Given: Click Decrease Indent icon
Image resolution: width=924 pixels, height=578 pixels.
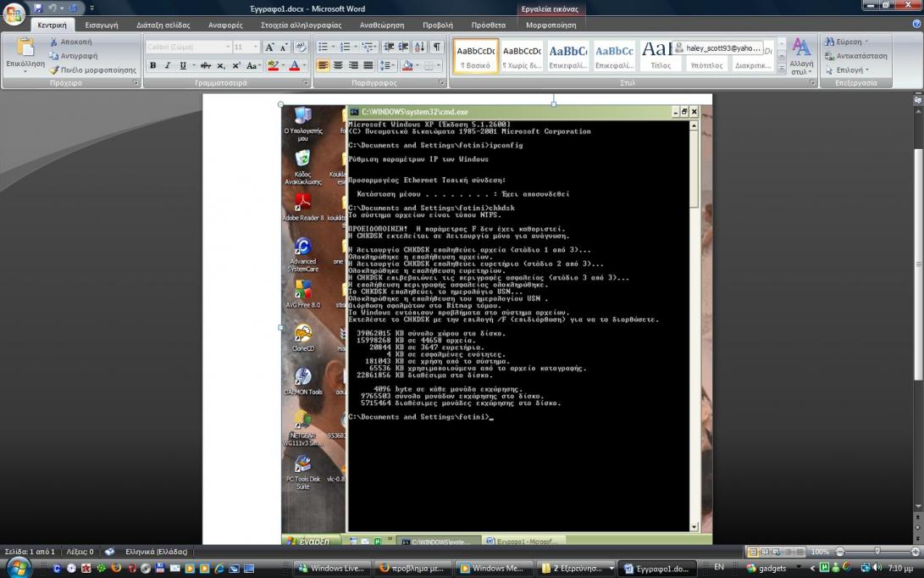Looking at the screenshot, I should [x=389, y=47].
